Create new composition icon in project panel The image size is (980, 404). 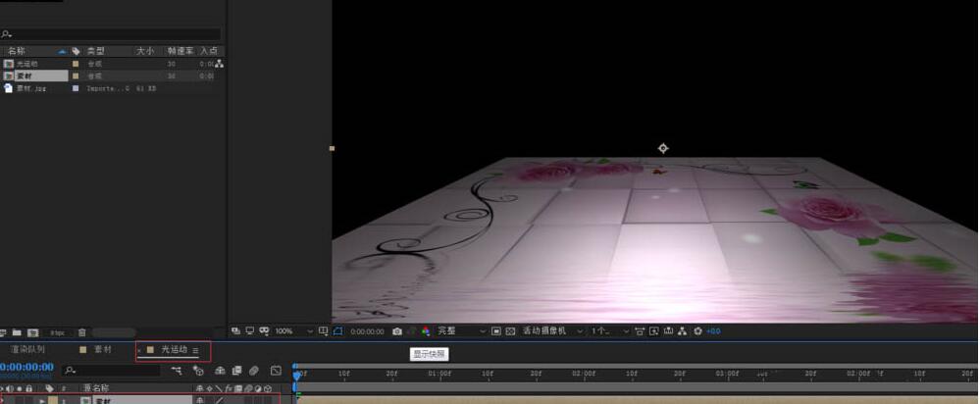(33, 332)
